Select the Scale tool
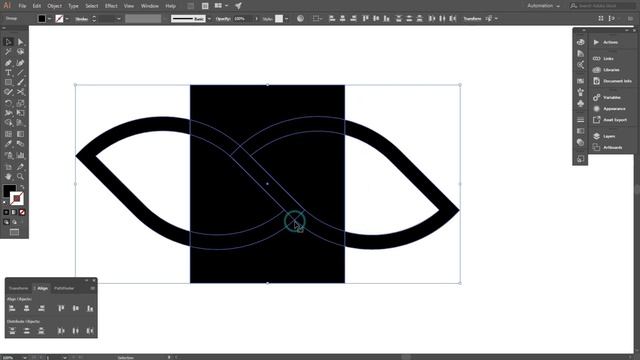 tap(20, 103)
